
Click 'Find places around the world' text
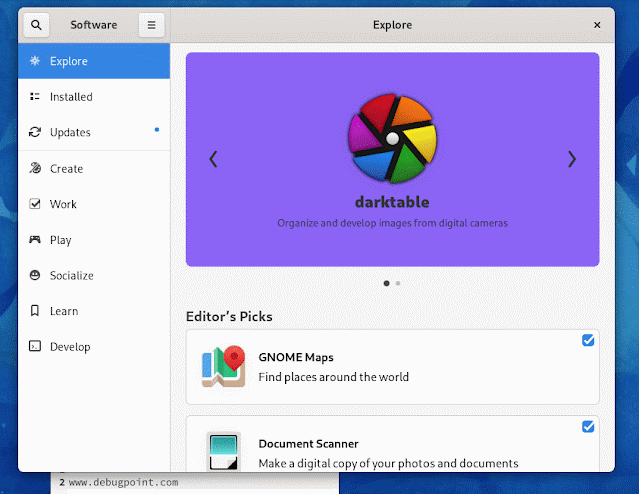tap(333, 377)
